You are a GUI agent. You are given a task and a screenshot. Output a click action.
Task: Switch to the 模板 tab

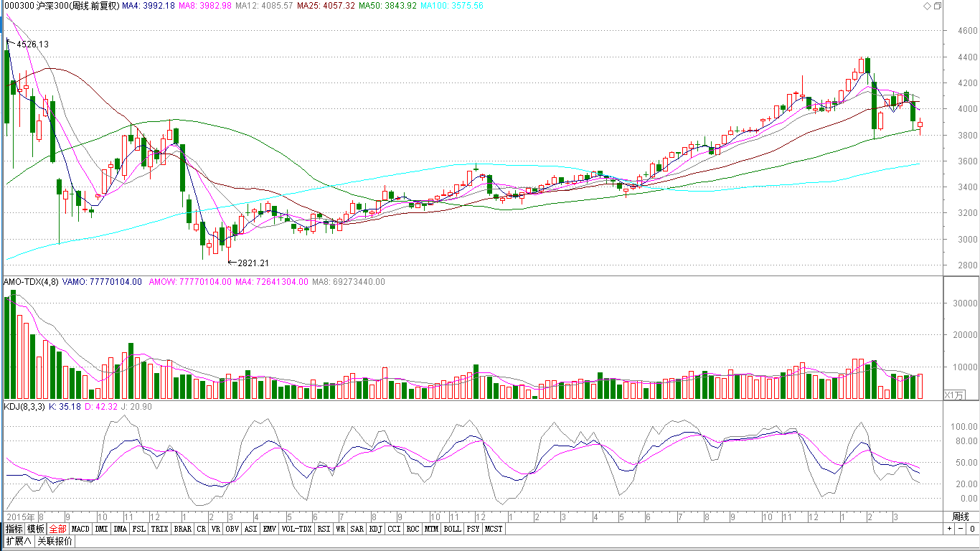[x=36, y=529]
